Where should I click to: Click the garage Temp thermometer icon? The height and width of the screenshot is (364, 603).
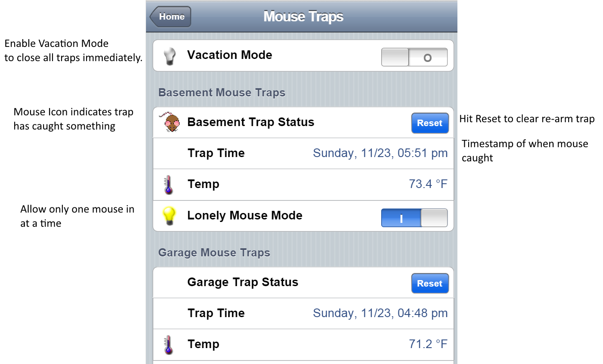pyautogui.click(x=168, y=345)
